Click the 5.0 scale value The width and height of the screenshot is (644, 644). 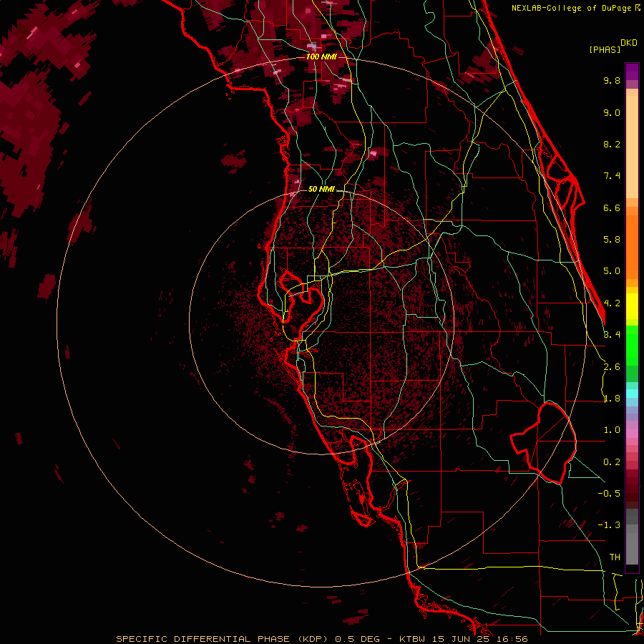tap(612, 271)
